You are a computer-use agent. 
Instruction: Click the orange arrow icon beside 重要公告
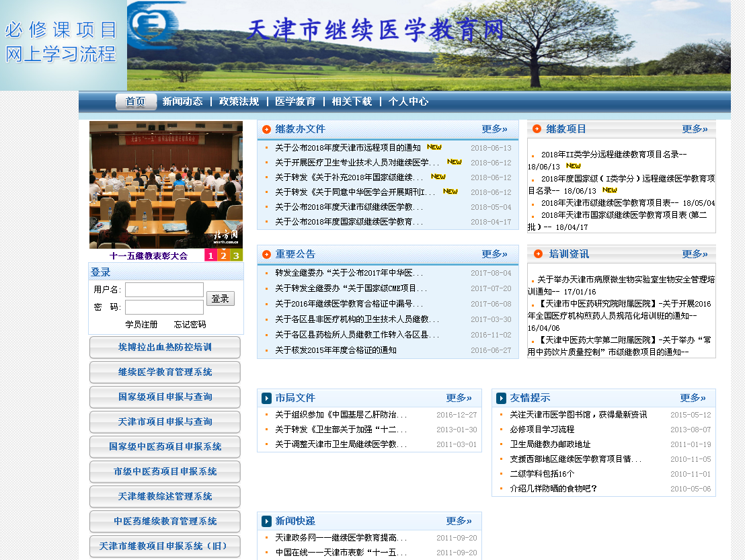tap(266, 254)
